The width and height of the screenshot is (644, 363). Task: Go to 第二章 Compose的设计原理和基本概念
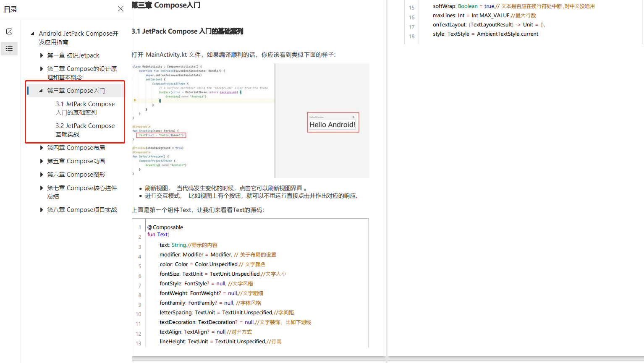pyautogui.click(x=82, y=73)
